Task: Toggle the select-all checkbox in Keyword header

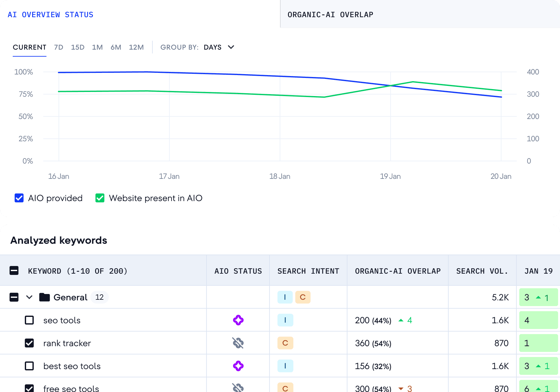Action: point(14,271)
